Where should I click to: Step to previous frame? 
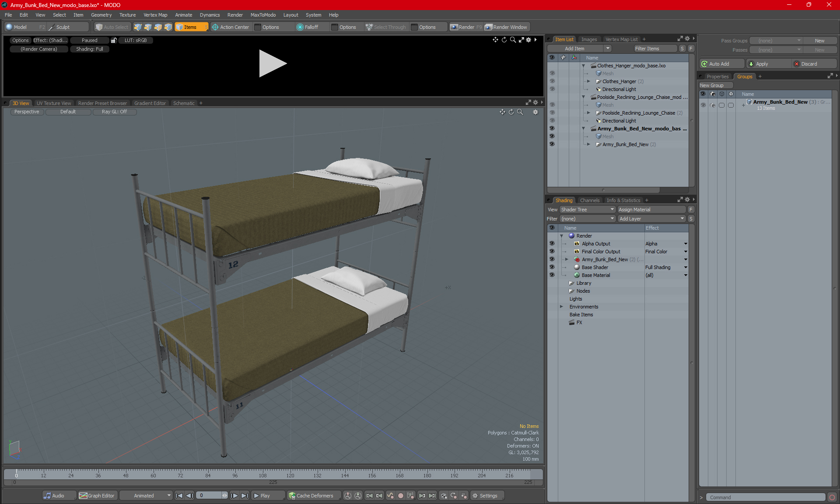coord(189,496)
